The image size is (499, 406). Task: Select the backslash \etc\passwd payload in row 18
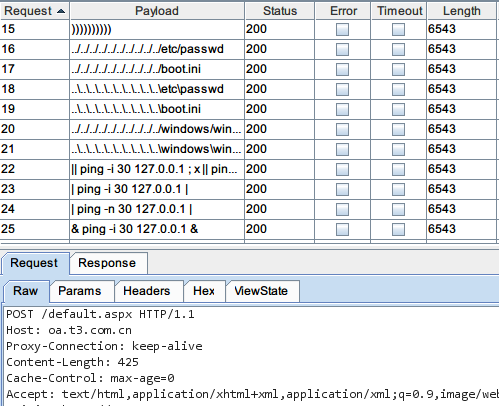coord(157,89)
